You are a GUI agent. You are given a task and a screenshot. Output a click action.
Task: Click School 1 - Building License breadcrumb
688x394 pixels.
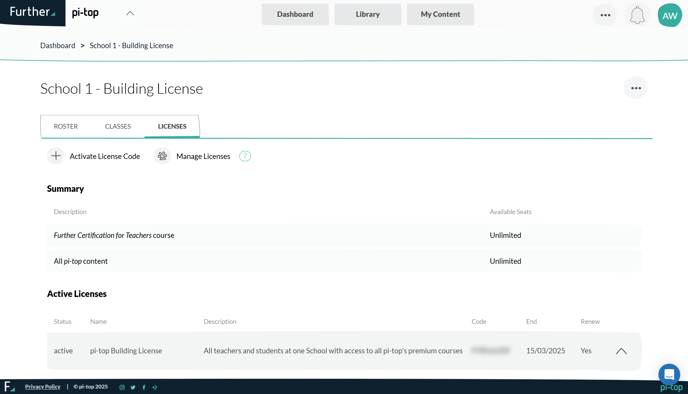pyautogui.click(x=131, y=46)
